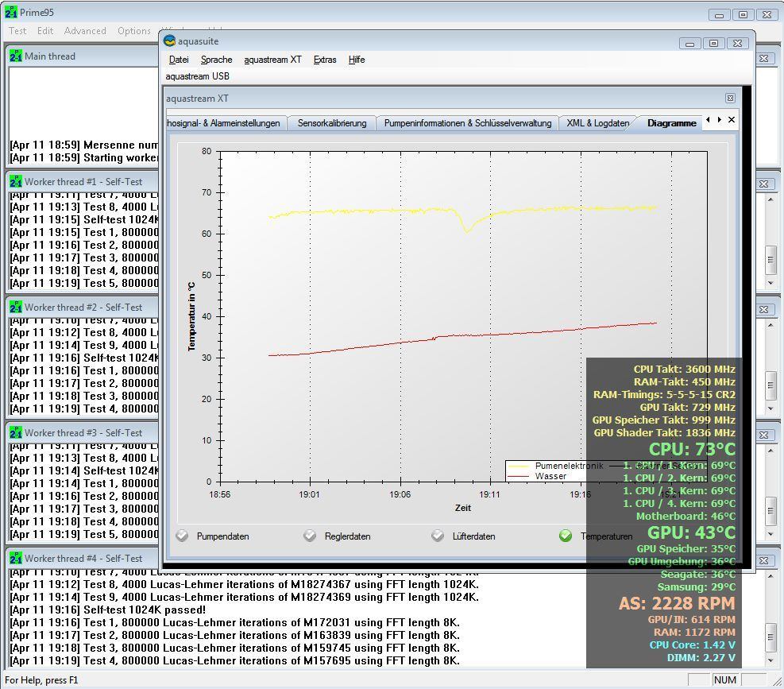784x689 pixels.
Task: Click the 'Zeit' axis label
Action: pyautogui.click(x=462, y=508)
